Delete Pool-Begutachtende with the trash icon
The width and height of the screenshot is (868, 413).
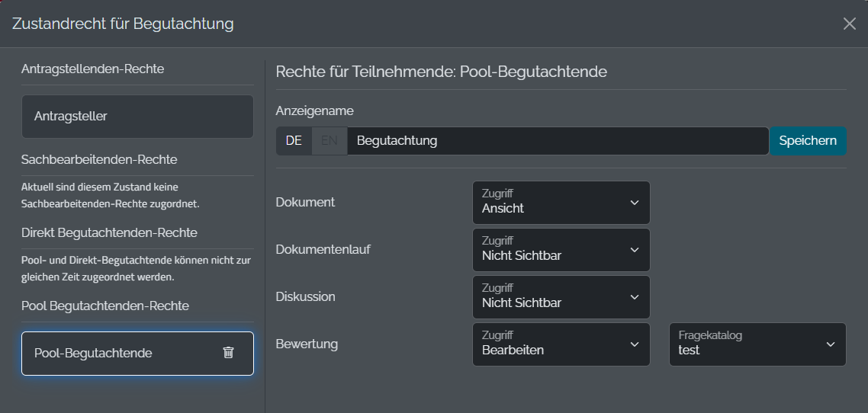pos(228,353)
